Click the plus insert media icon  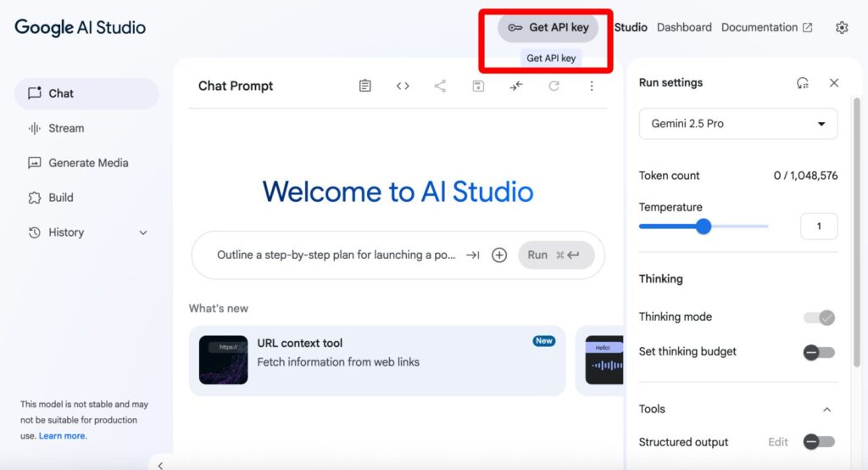pos(499,255)
